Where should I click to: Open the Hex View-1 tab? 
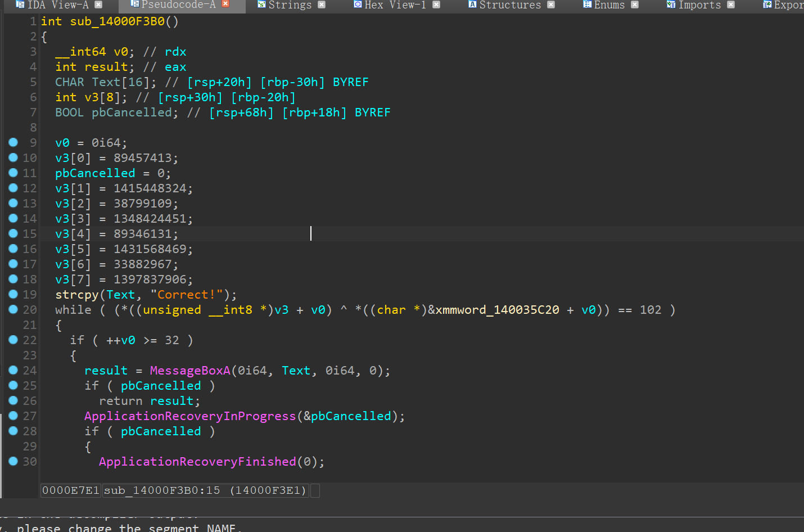tap(395, 5)
